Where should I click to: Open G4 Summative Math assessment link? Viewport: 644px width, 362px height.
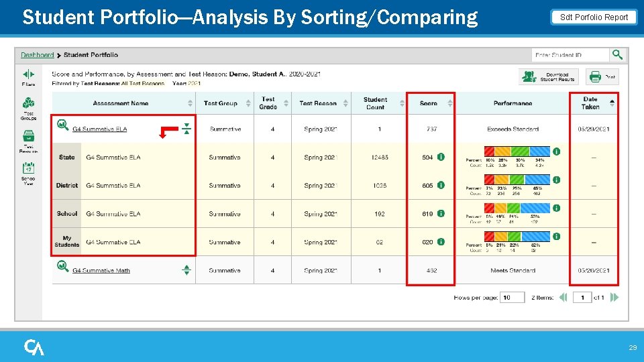(x=101, y=270)
